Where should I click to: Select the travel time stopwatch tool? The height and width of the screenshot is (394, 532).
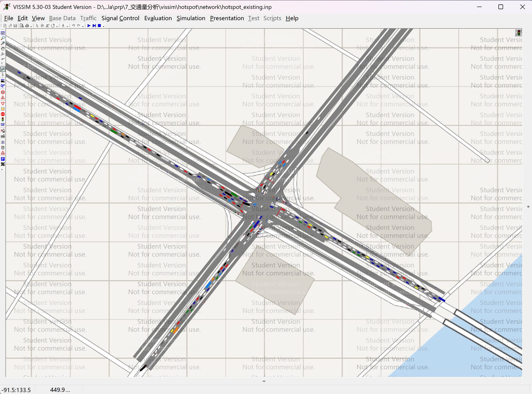(3, 148)
